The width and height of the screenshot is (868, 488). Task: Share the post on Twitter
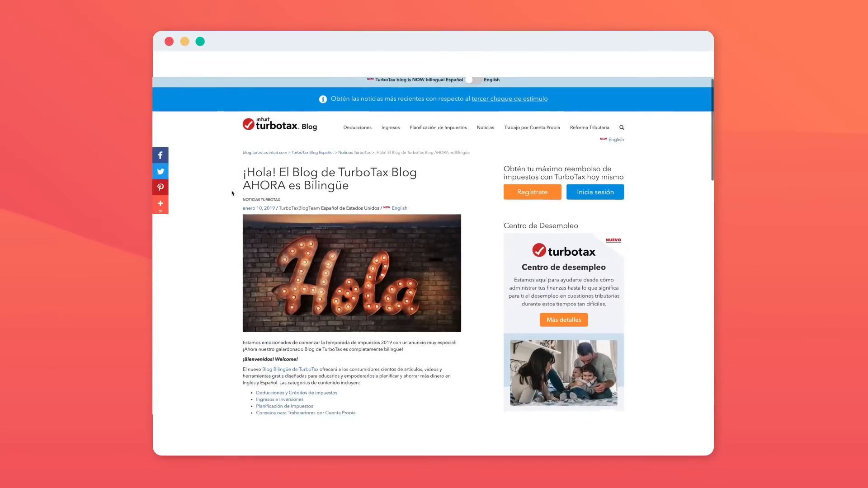160,171
